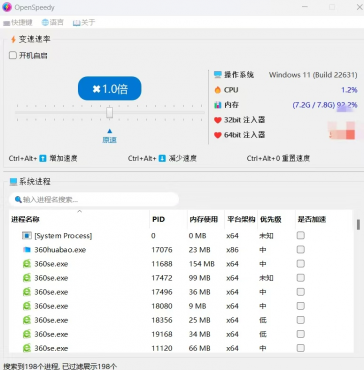Screen dimensions: 364x370
Task: Click the 360se.exe icon in PID 17472 row
Action: click(27, 278)
